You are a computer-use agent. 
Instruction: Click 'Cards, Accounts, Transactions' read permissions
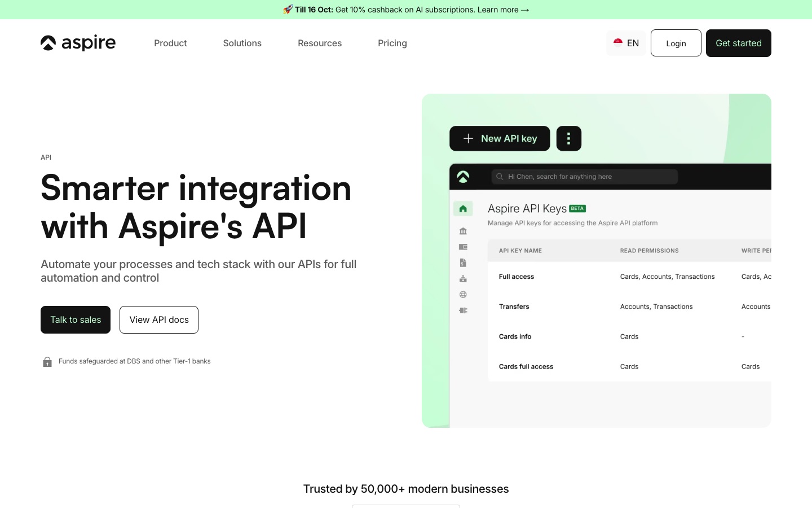pyautogui.click(x=668, y=277)
